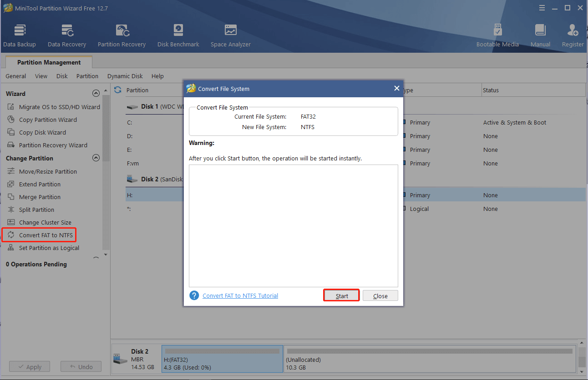Open Convert FAT to NTFS Tutorial link
This screenshot has width=588, height=380.
240,295
